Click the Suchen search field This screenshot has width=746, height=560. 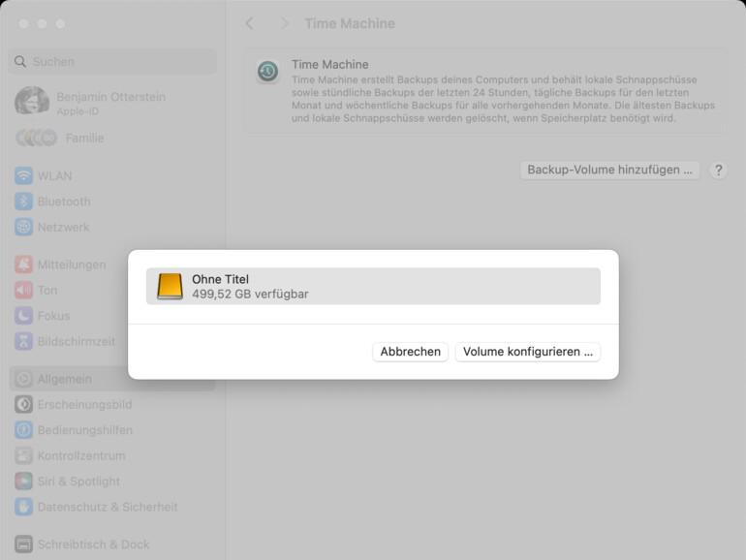(x=112, y=61)
